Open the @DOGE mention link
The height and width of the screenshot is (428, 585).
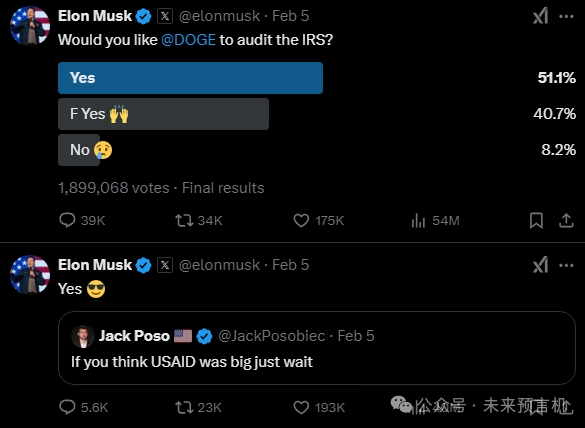coord(188,40)
